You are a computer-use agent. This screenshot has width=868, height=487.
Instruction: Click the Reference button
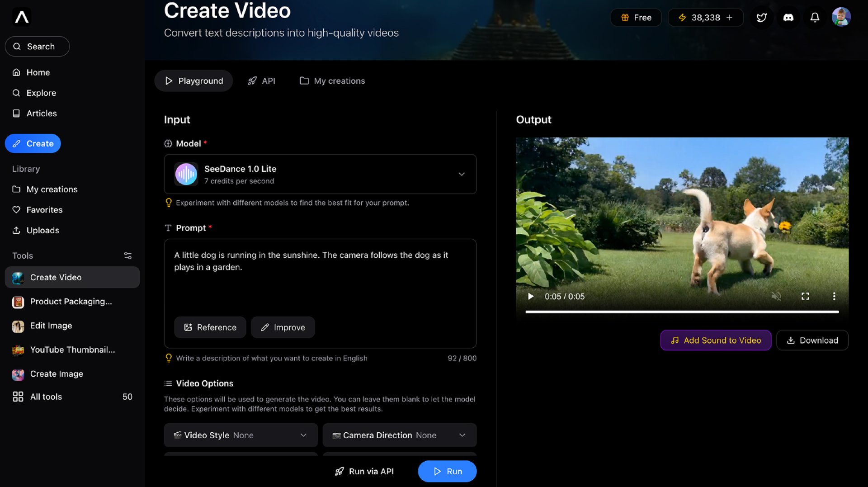210,327
